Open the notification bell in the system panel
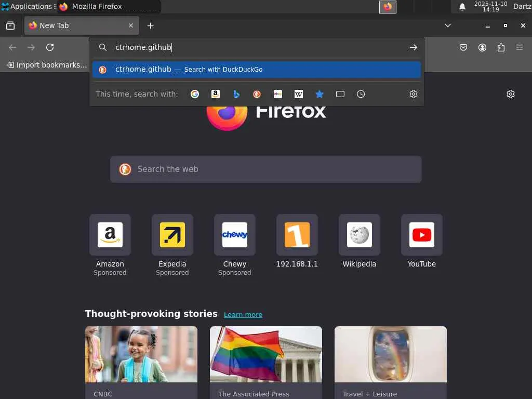The image size is (532, 399). point(462,7)
